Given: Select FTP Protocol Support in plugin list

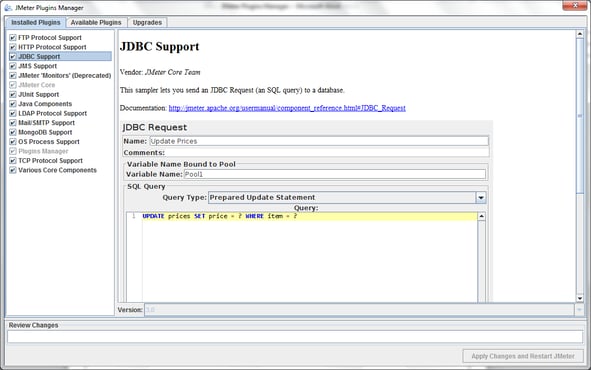Looking at the screenshot, I should (x=50, y=38).
